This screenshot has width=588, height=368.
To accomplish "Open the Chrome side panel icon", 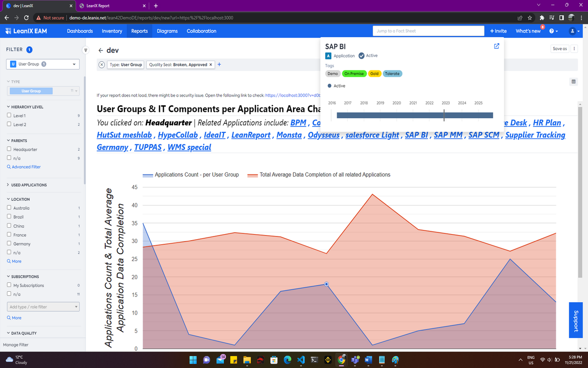I will [561, 18].
